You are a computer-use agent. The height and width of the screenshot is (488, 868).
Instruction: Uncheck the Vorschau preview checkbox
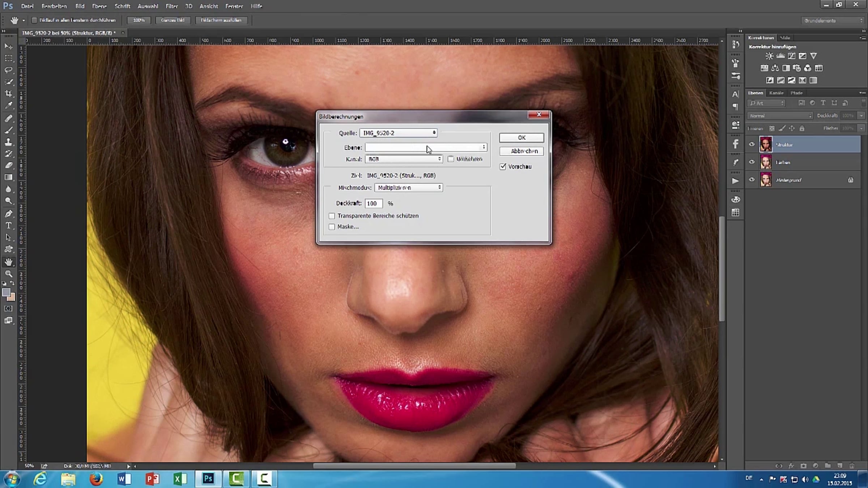[x=503, y=167]
